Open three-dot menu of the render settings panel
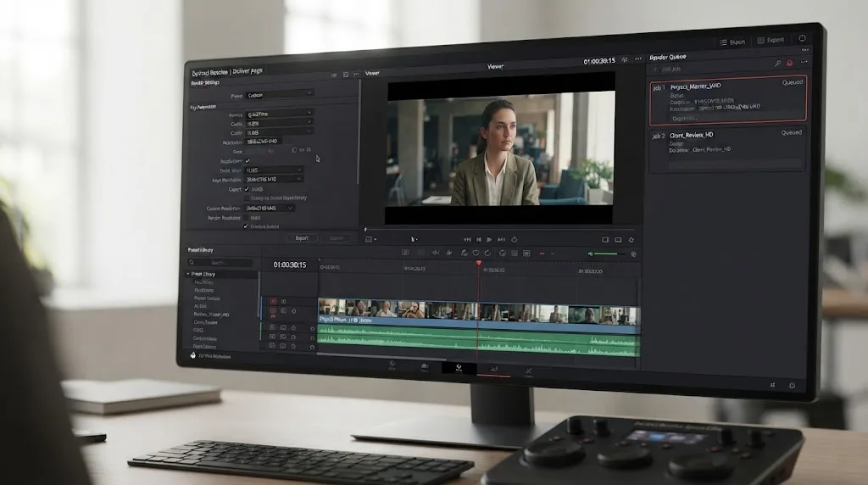 (x=357, y=74)
